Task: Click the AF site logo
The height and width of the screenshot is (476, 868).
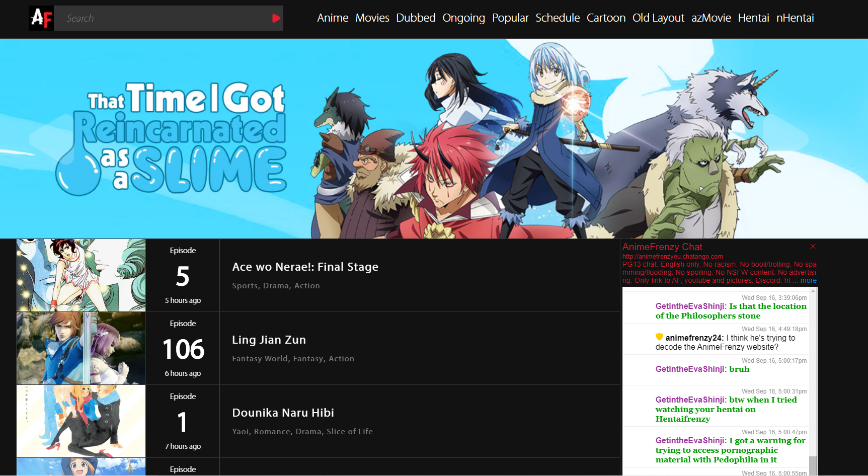Action: [41, 18]
